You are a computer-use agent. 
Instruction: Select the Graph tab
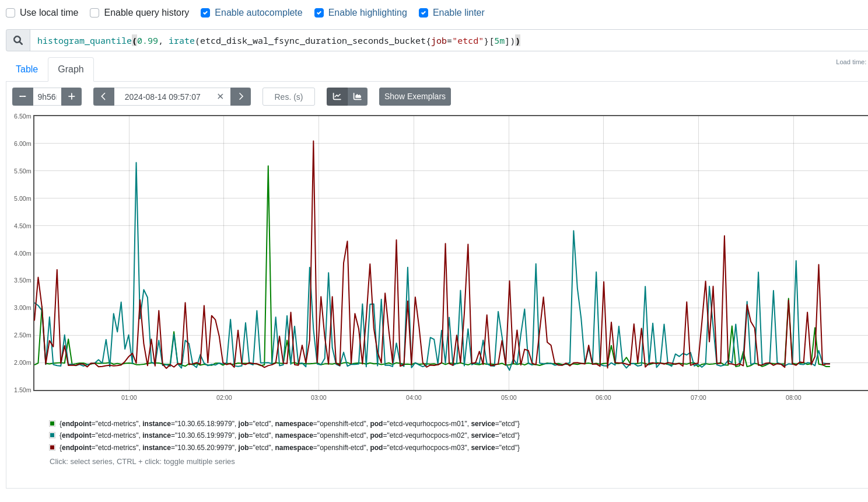[71, 69]
